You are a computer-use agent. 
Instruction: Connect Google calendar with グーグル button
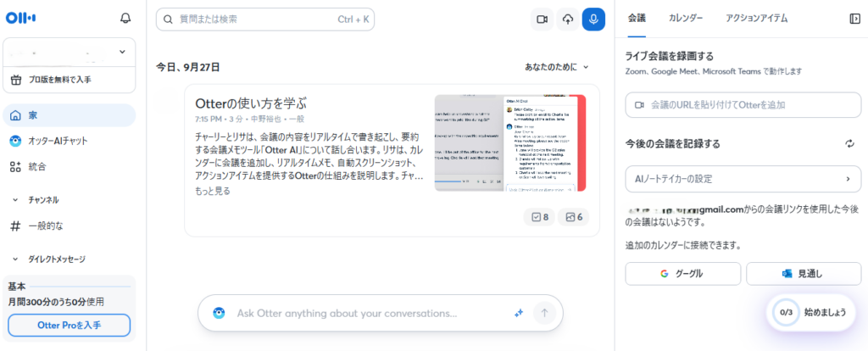coord(682,274)
